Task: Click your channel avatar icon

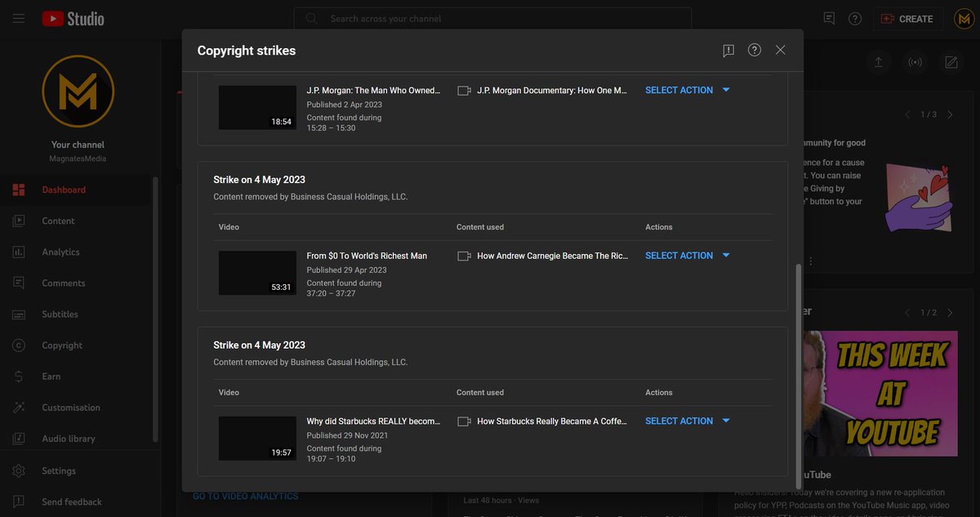Action: pos(964,17)
